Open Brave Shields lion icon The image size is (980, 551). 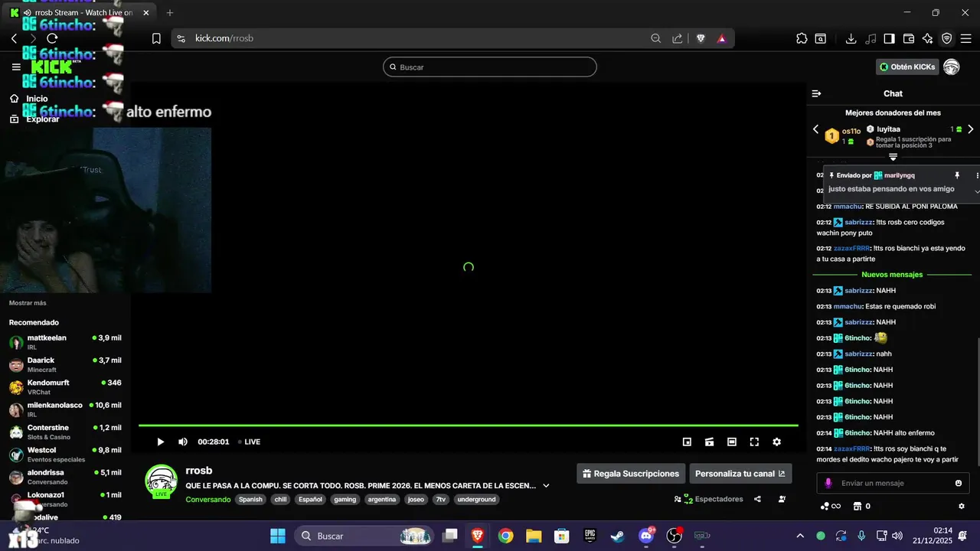tap(701, 38)
